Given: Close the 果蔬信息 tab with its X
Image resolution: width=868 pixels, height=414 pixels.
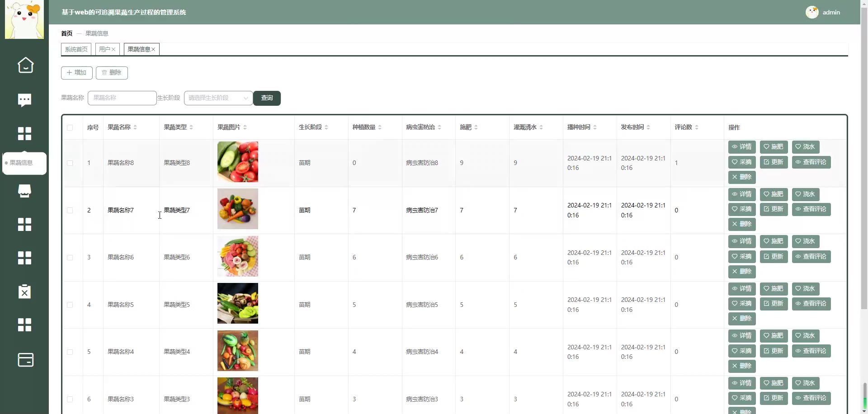Looking at the screenshot, I should pos(153,49).
